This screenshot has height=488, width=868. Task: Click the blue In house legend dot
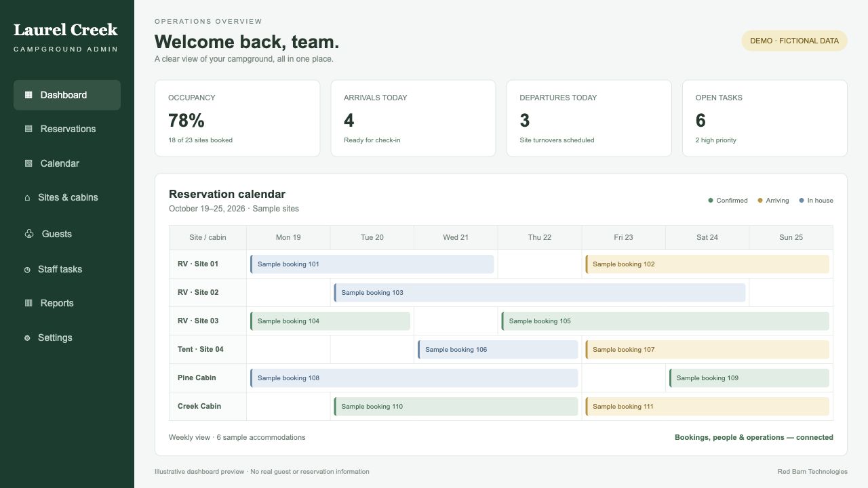coord(802,200)
